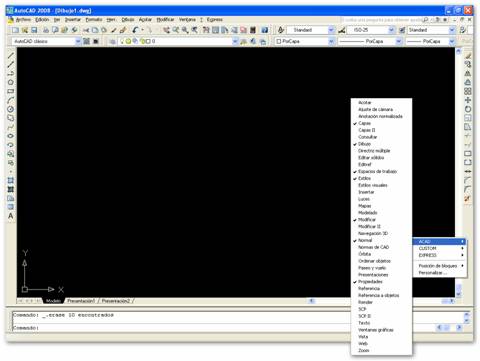The image size is (480, 361).
Task: Select the Line tool in Draw toolbar
Action: [11, 55]
